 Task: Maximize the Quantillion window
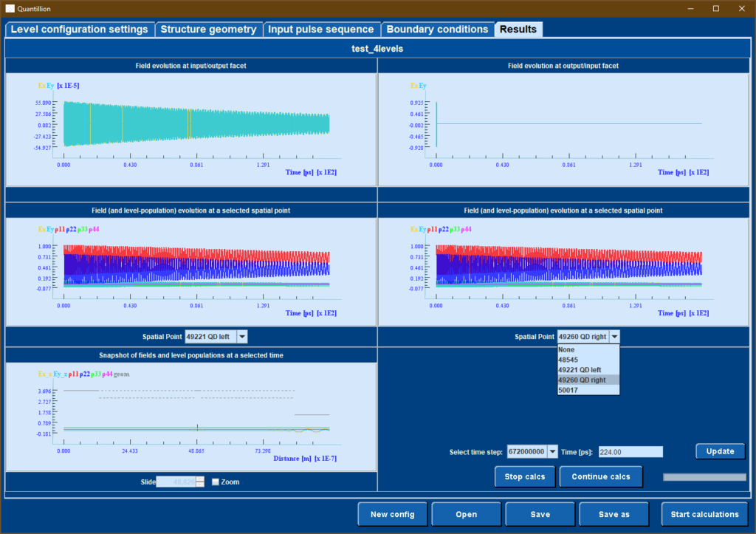coord(716,9)
